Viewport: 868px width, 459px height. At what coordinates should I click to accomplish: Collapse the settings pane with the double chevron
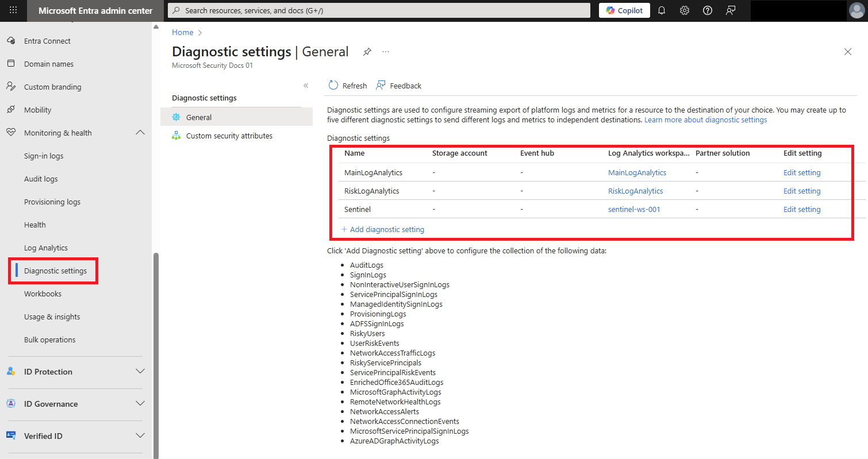pyautogui.click(x=306, y=85)
